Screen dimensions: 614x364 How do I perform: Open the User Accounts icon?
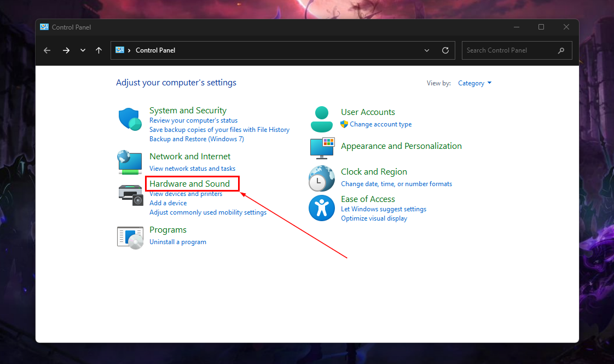click(321, 118)
